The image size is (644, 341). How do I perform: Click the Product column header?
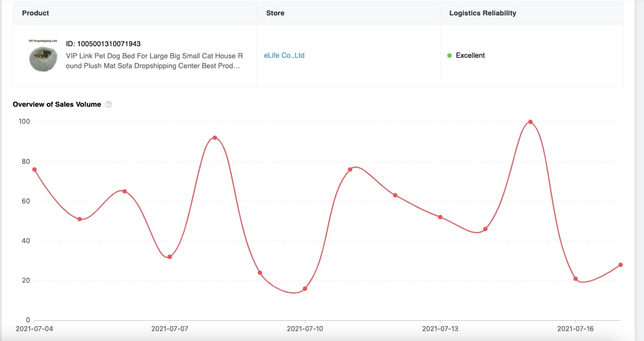click(x=36, y=13)
